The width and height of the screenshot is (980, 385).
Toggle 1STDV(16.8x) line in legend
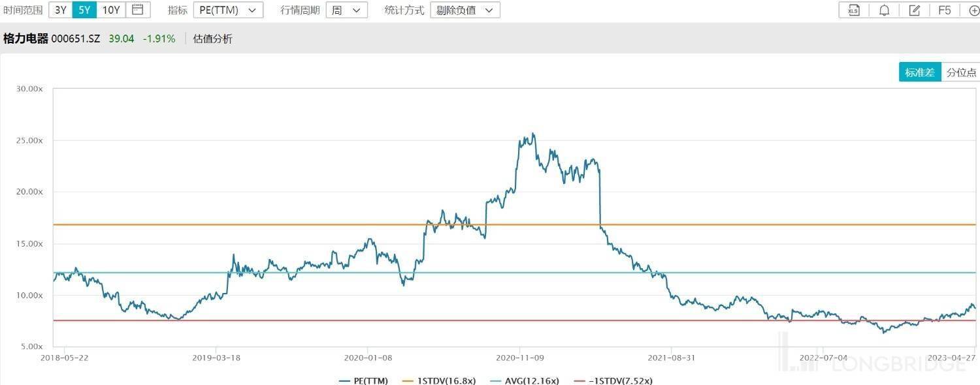[438, 380]
